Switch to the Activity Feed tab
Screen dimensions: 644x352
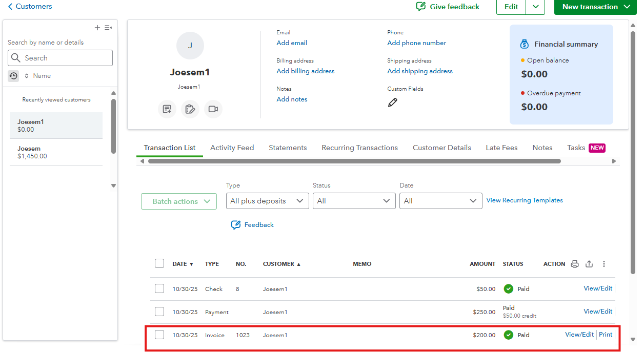pos(232,148)
